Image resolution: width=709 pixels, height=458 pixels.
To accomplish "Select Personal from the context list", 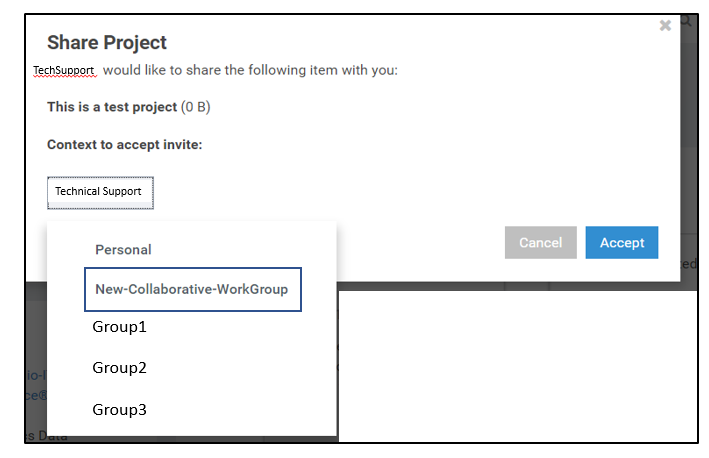I will [123, 249].
